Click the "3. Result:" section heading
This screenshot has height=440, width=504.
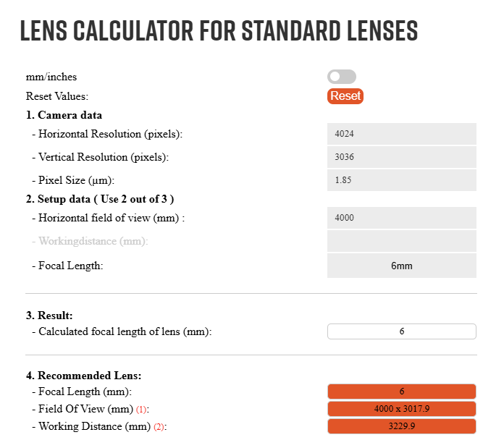point(49,316)
